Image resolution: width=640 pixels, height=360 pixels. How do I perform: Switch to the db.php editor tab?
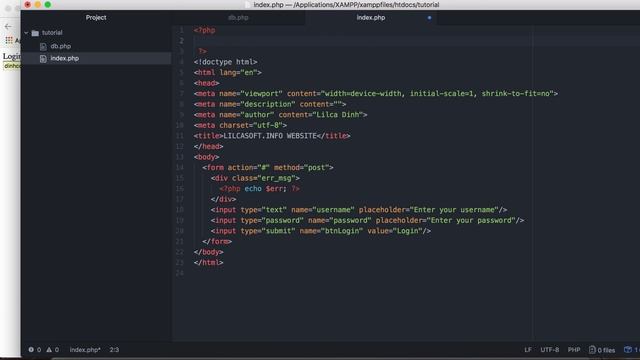coord(238,18)
